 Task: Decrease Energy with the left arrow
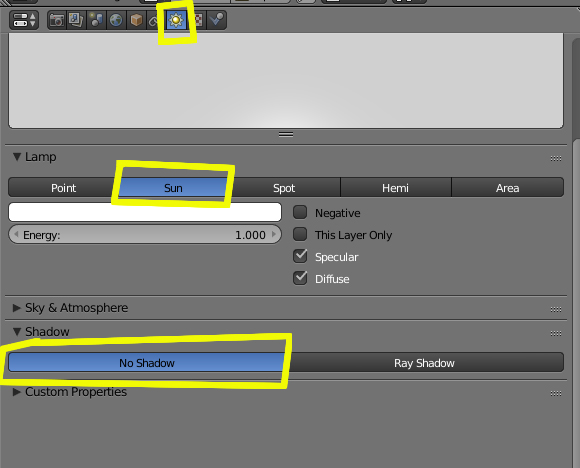coord(16,234)
